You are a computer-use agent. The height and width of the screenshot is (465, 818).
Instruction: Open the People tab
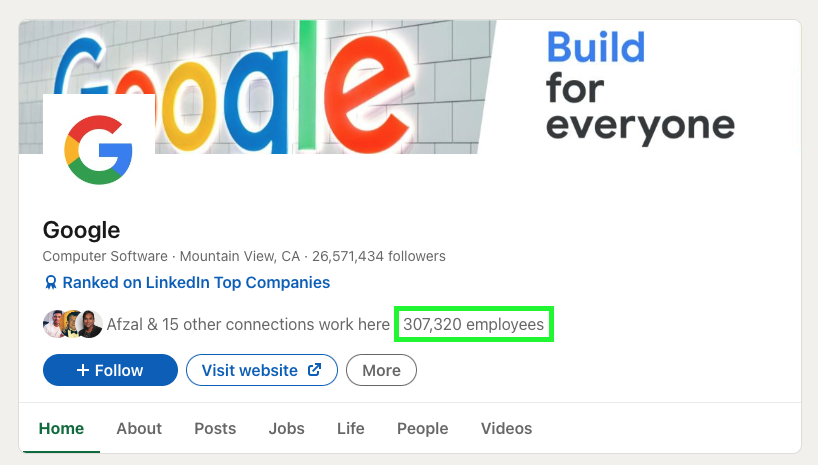pos(422,428)
